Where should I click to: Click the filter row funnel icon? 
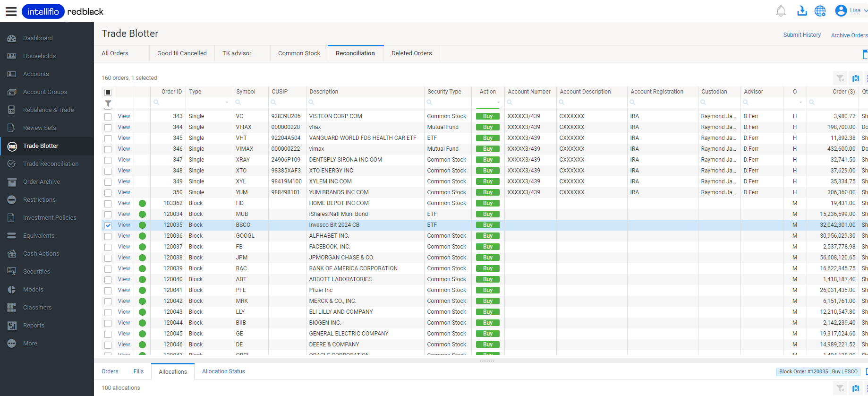coord(108,103)
